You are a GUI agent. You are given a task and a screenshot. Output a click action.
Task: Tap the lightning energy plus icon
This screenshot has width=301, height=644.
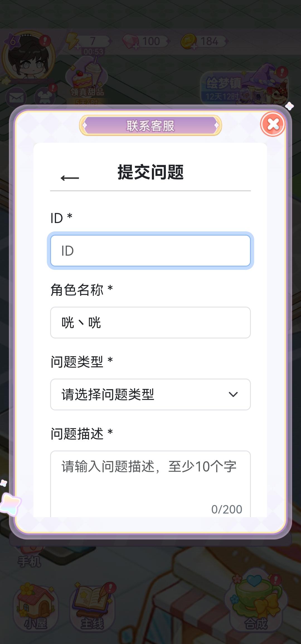(72, 41)
